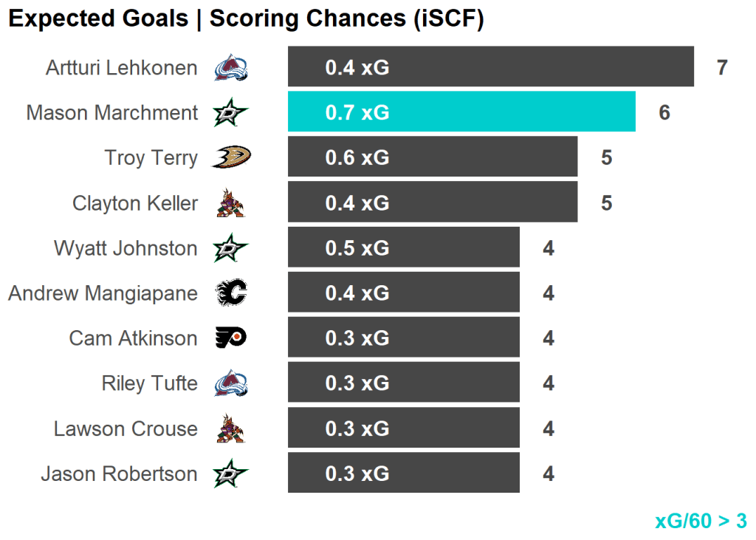Click the Stars logo next to Mason Marchment
This screenshot has width=756, height=540.
[230, 113]
